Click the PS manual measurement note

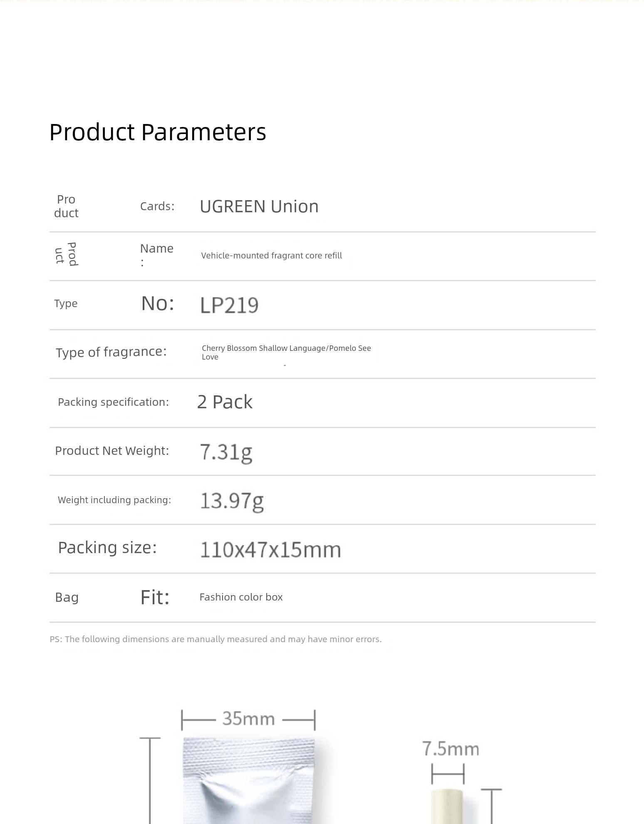[x=215, y=639]
